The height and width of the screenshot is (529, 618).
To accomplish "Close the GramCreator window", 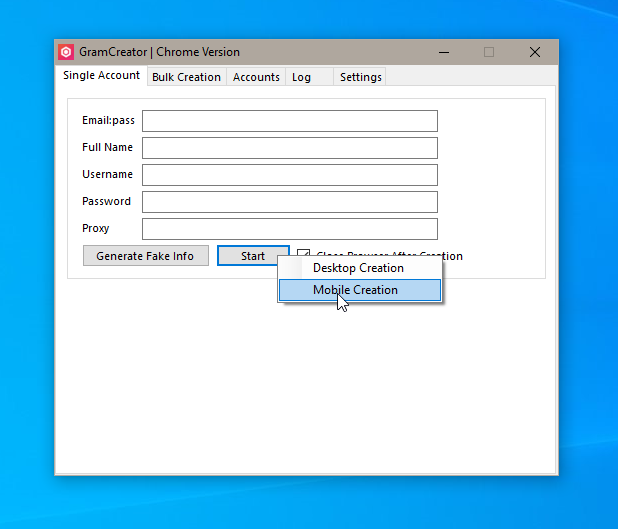I will 535,52.
